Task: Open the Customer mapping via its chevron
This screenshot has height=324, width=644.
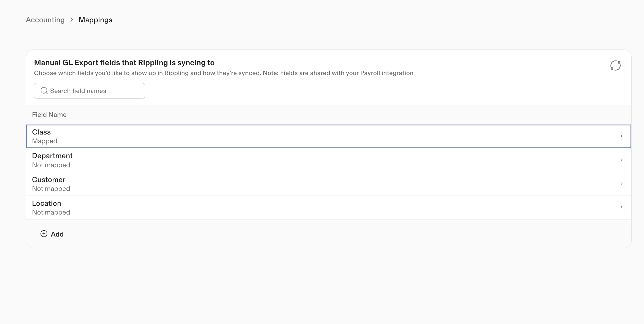Action: (622, 184)
